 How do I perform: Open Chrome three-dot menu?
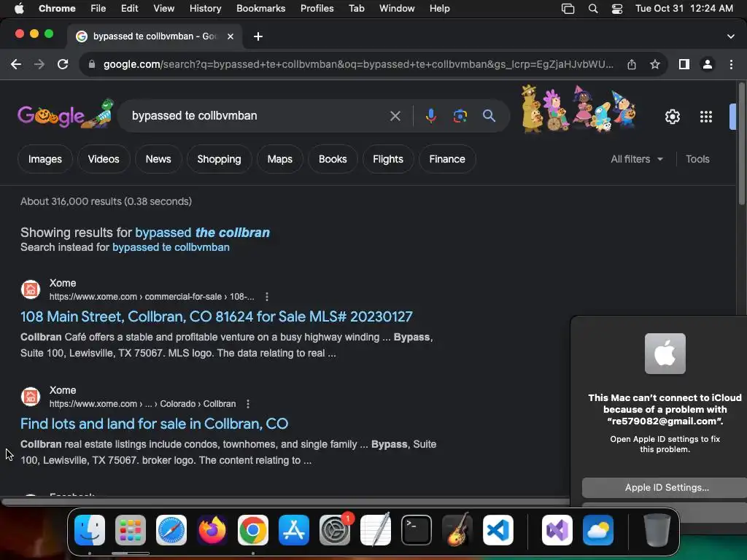click(731, 64)
